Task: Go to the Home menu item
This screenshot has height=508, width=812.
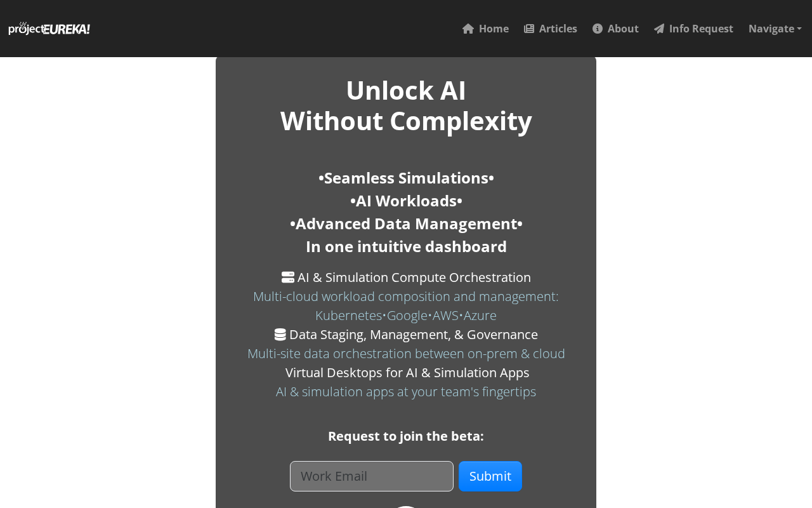Action: pyautogui.click(x=485, y=29)
